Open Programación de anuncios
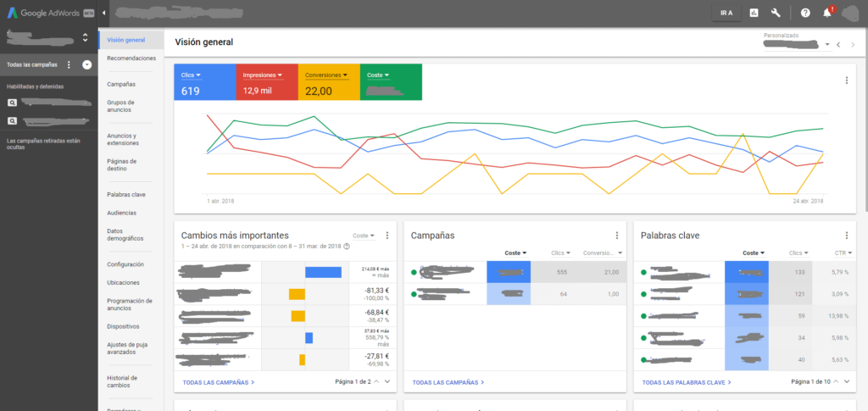Viewport: 868px width, 411px height. click(x=130, y=304)
